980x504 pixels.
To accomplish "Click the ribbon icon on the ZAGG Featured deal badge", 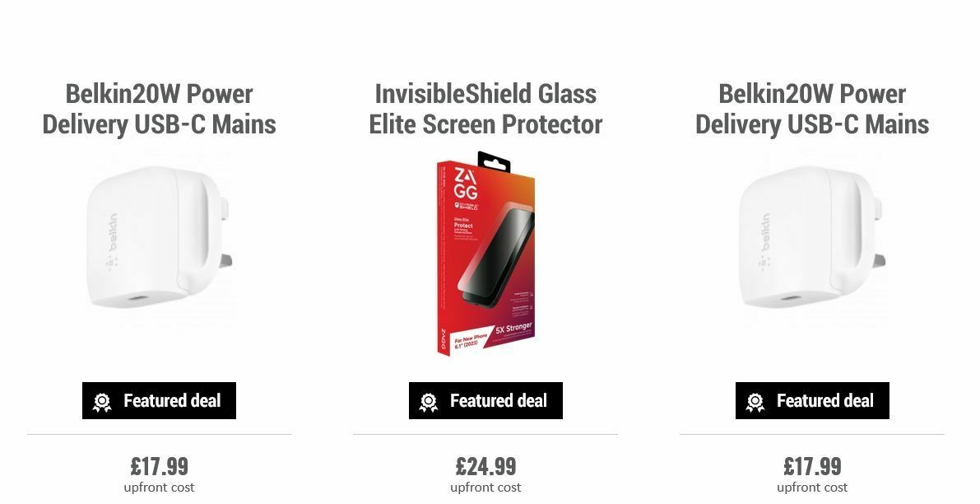I will (427, 401).
